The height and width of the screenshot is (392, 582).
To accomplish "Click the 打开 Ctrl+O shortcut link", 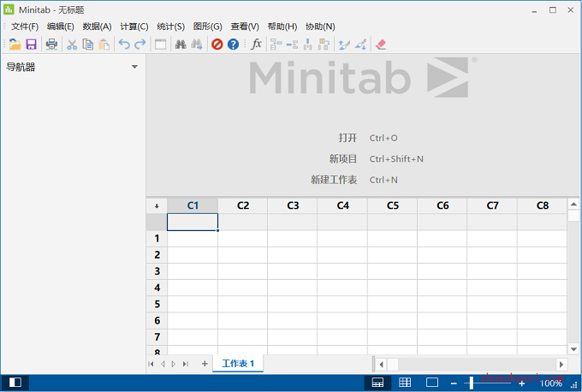I will [x=368, y=138].
